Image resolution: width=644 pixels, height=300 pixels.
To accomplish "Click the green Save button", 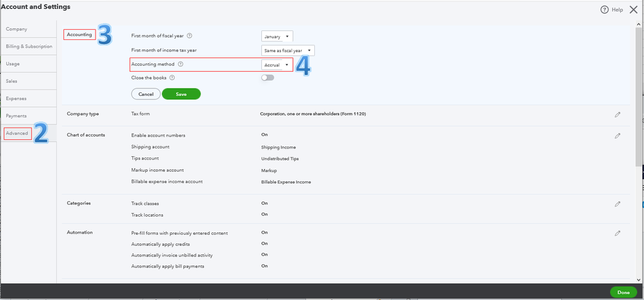I will point(181,94).
